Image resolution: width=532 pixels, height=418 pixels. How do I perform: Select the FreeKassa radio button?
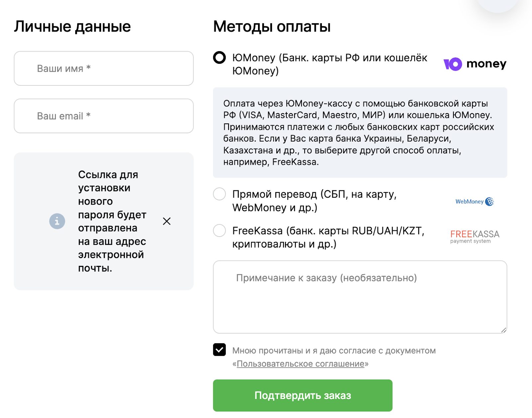[219, 231]
